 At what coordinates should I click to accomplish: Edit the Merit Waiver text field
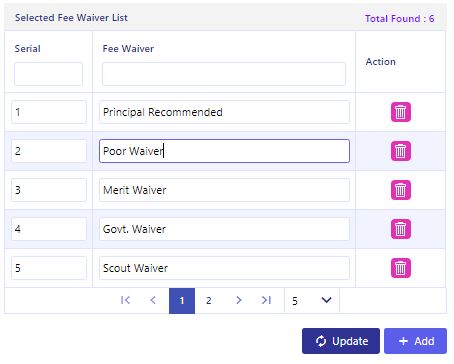224,190
